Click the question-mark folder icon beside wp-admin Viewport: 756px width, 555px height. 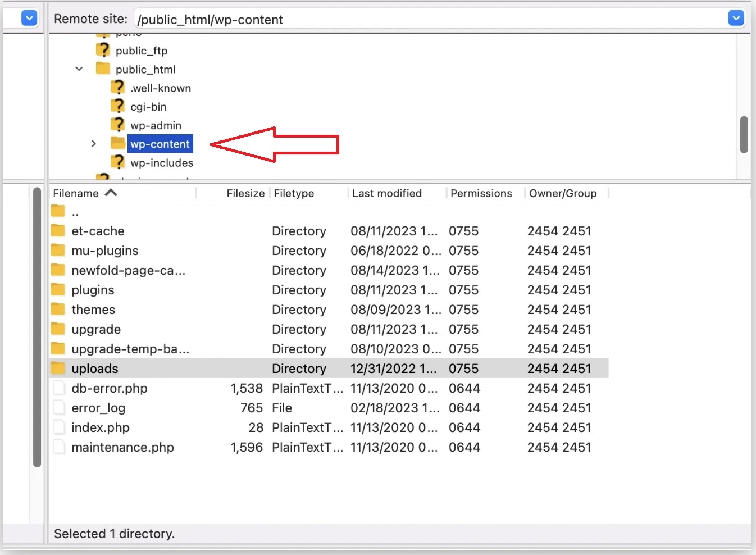118,124
